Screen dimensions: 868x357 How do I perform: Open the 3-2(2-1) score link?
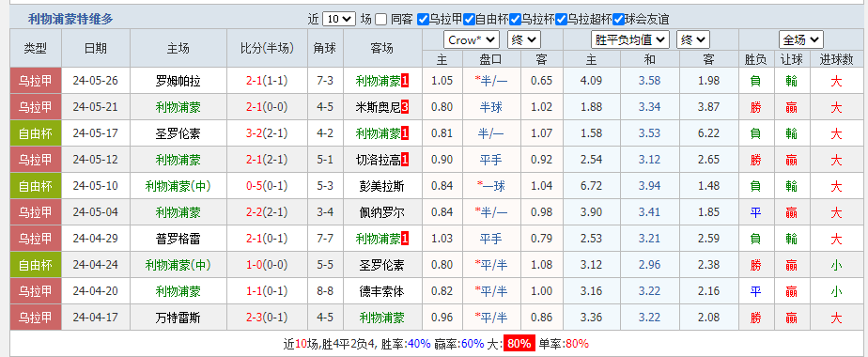click(267, 133)
